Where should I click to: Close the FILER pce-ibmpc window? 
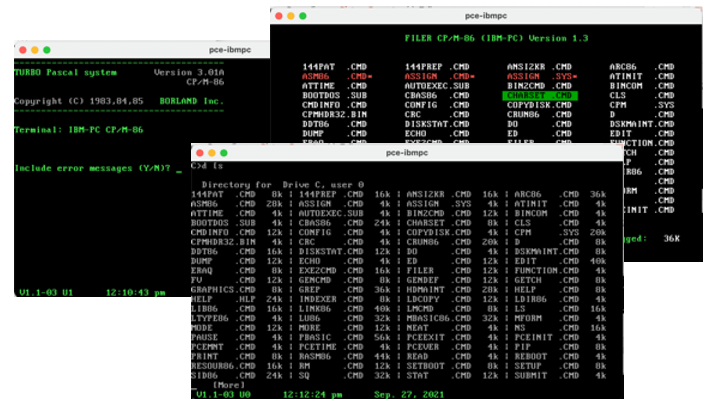(279, 16)
